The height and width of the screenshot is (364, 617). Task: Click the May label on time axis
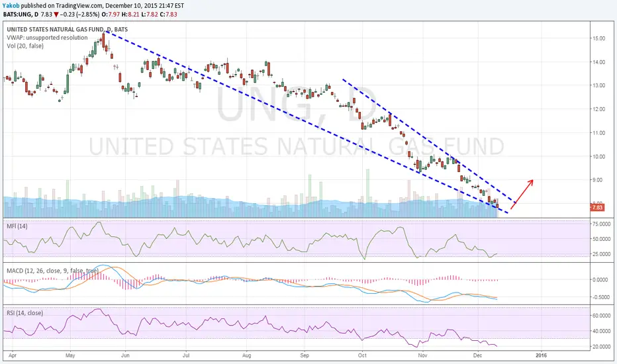(x=70, y=355)
